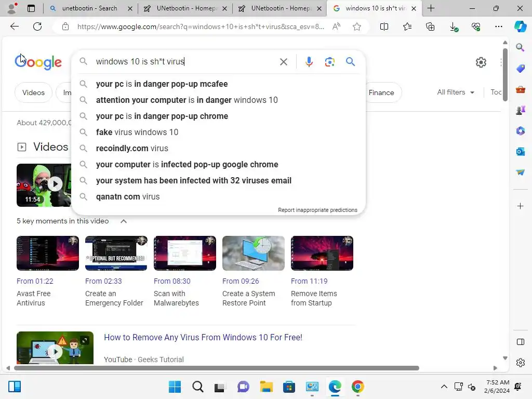Open the From 02:33 Create an Emergency Folder moment
The image size is (532, 399).
(116, 271)
